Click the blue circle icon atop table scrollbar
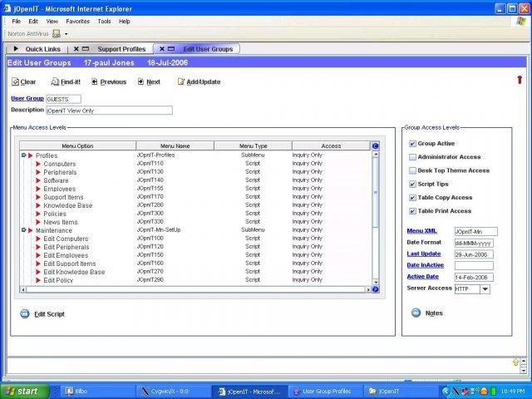 (375, 146)
